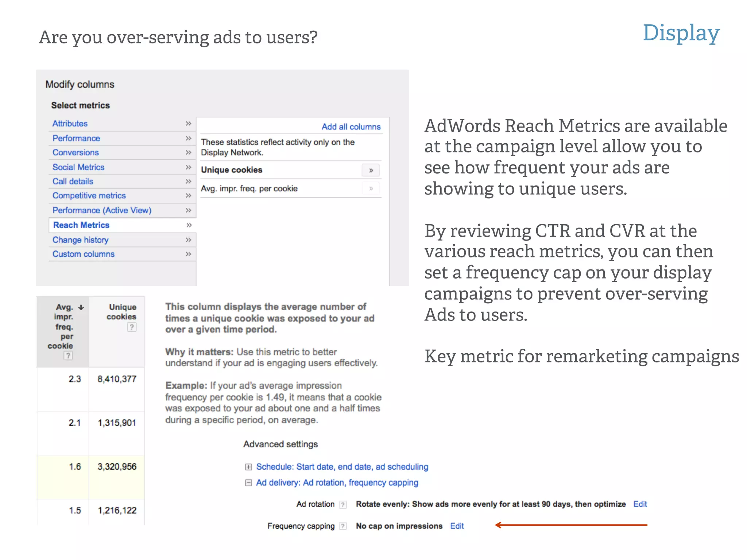Add Avg. impr. freq. per cookie column
Viewport: 747px width, 560px height.
click(x=371, y=188)
